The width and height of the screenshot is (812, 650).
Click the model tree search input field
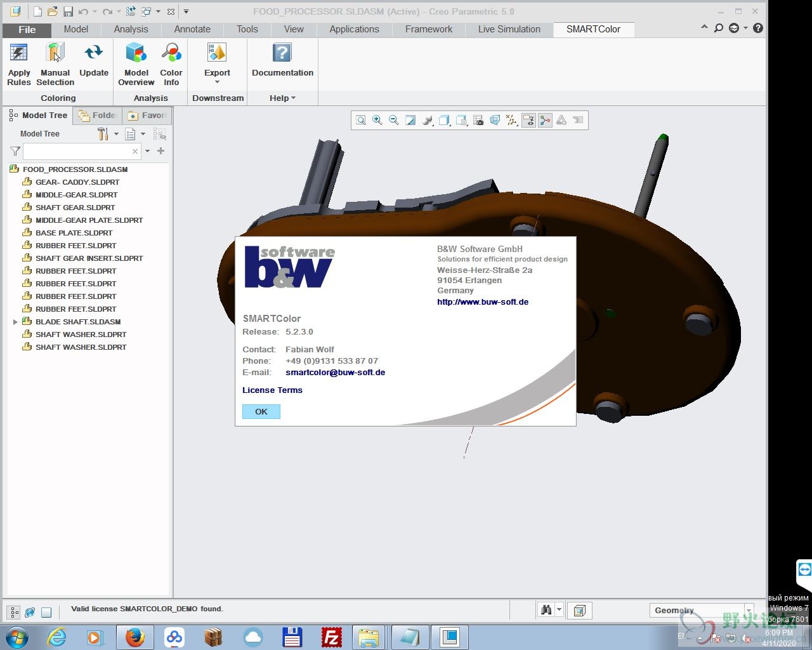[x=77, y=151]
